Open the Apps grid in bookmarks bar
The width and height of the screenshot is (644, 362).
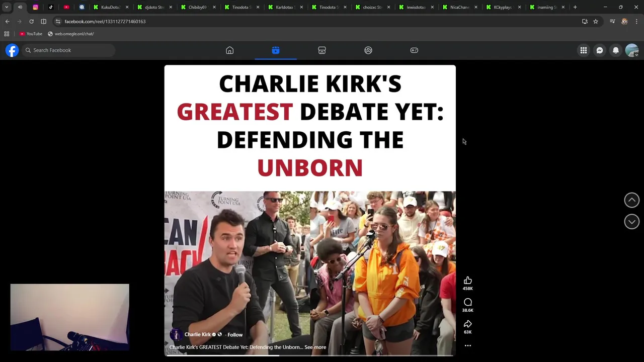[7, 34]
